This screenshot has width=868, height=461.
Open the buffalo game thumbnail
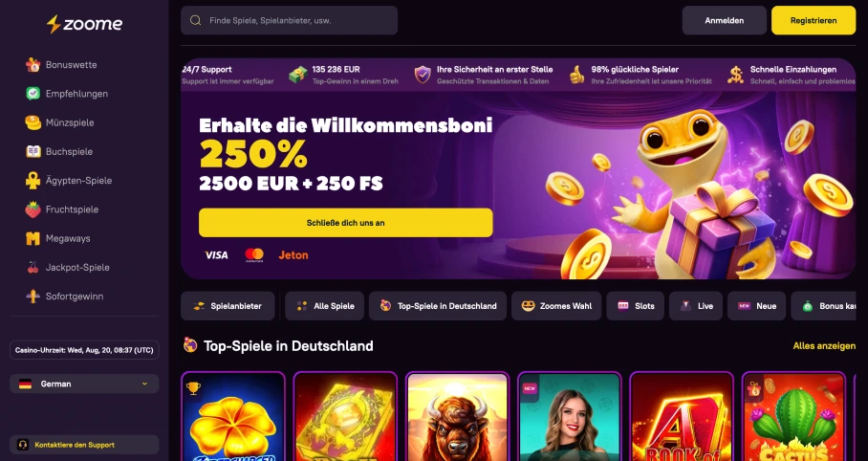tap(457, 417)
